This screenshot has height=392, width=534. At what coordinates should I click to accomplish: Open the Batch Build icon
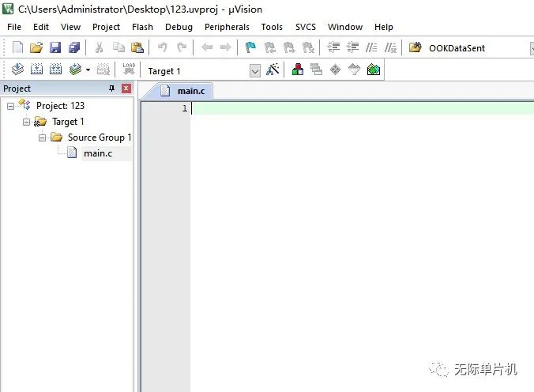pos(75,70)
